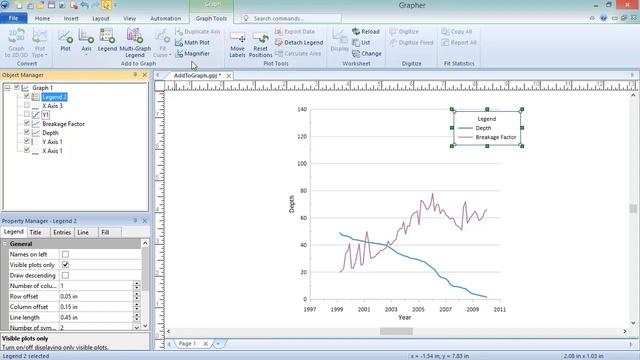640x360 pixels.
Task: Open the Automation ribbon tab
Action: (165, 18)
